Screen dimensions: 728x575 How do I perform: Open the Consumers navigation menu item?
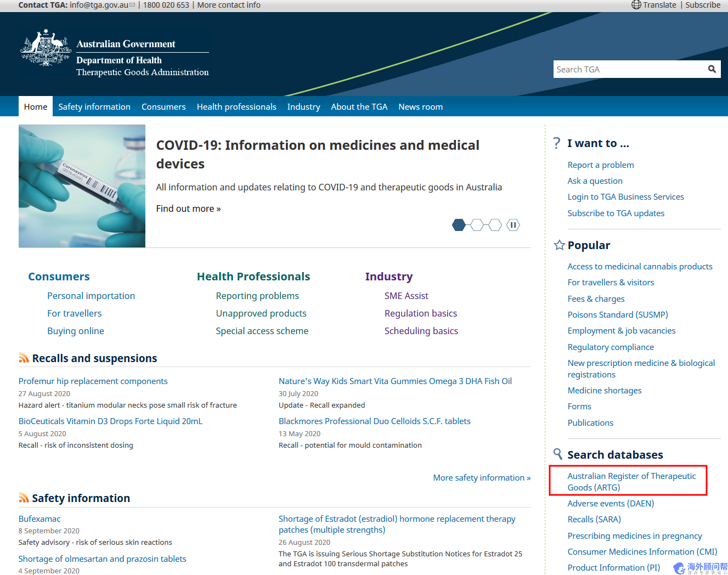click(x=163, y=106)
